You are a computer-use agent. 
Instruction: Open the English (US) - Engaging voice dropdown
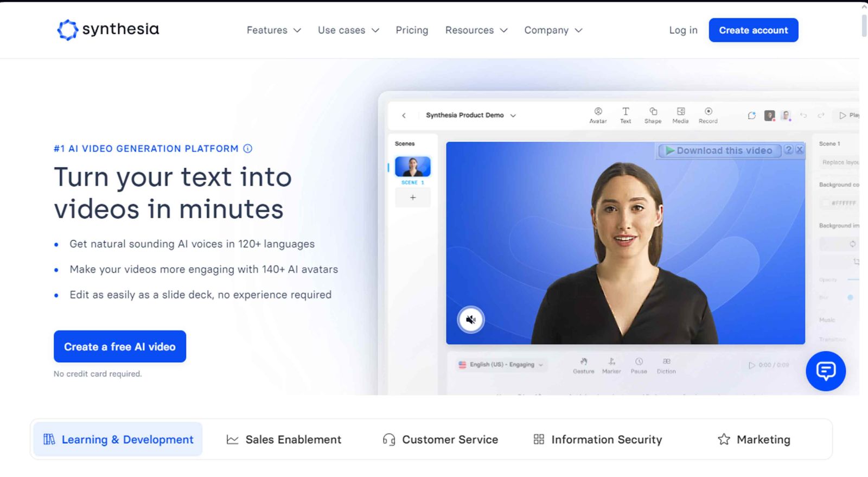pyautogui.click(x=501, y=365)
